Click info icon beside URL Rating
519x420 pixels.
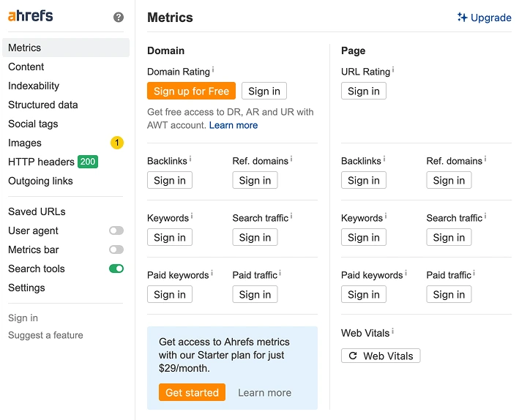pyautogui.click(x=393, y=70)
